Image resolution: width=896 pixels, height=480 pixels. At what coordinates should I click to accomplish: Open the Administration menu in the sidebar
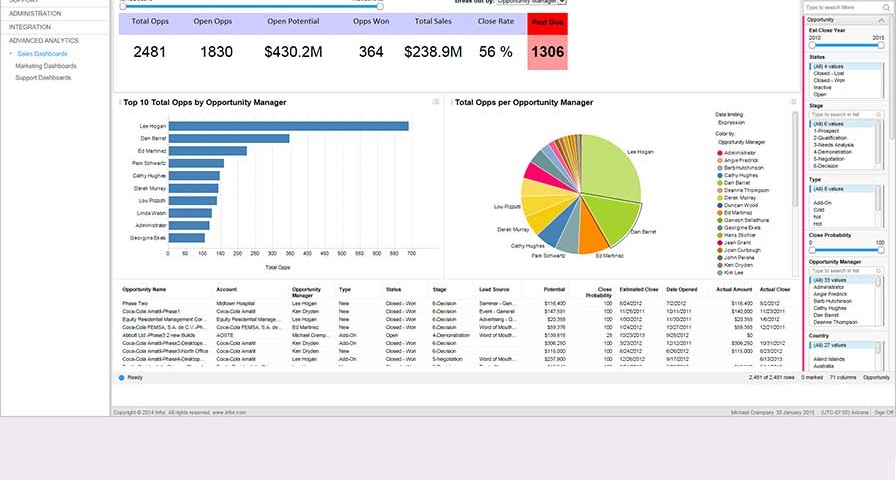point(35,13)
